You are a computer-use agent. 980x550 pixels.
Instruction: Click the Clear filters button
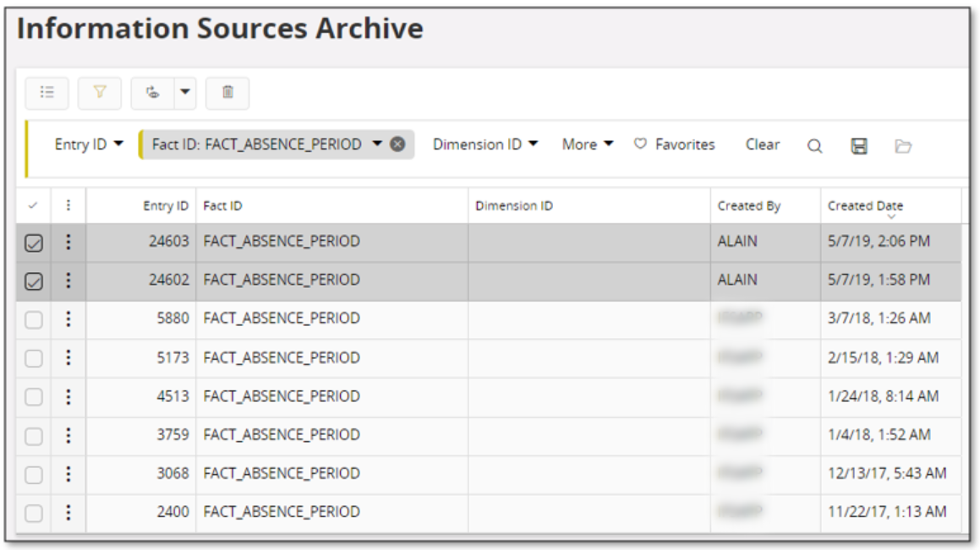[762, 144]
